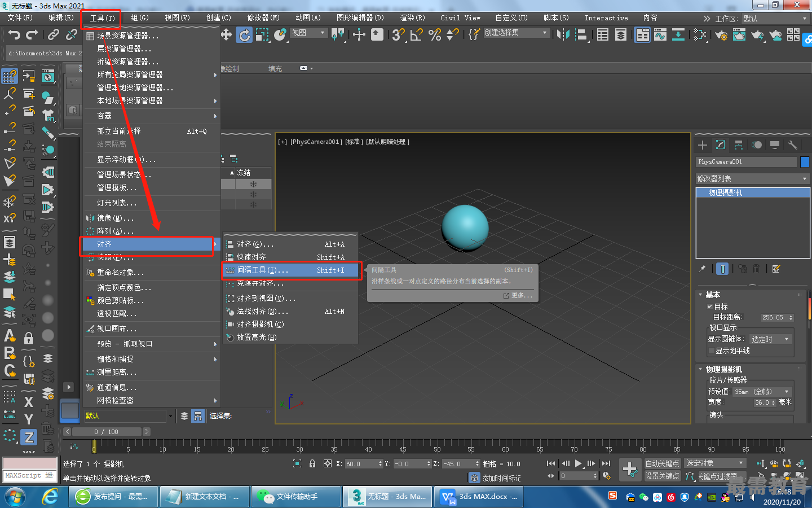Viewport: 812px width, 508px height.
Task: Toggle the 目标 checkbox
Action: click(710, 306)
